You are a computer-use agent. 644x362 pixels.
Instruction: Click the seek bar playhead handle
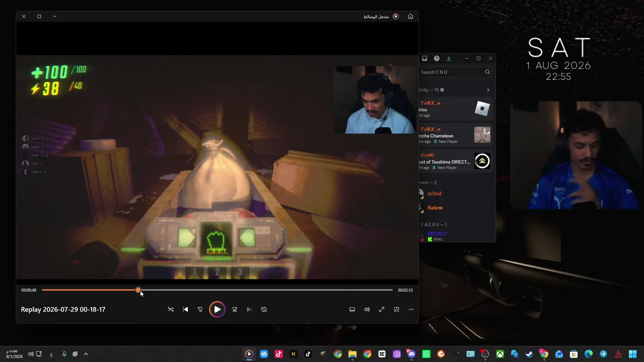(138, 290)
